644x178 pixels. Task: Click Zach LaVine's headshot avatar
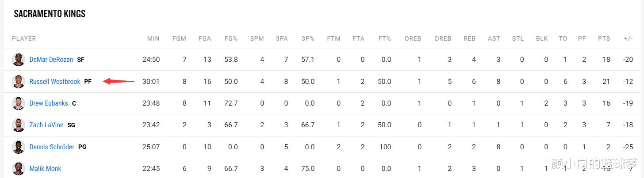(18, 125)
